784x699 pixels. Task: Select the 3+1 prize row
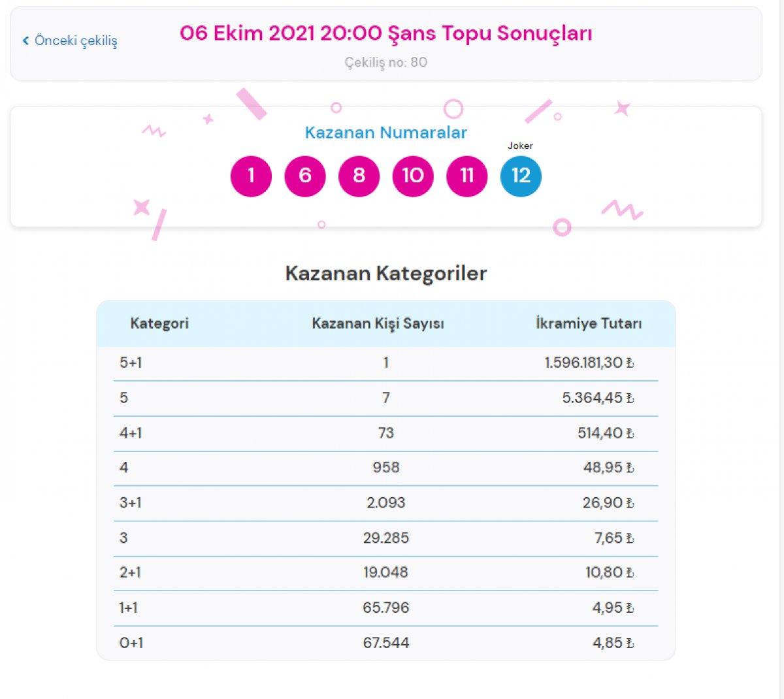point(385,502)
